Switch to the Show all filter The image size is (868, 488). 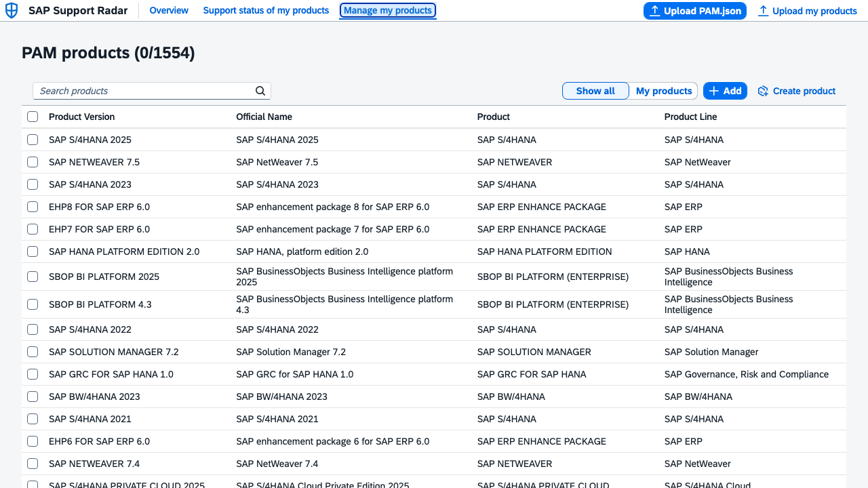595,91
